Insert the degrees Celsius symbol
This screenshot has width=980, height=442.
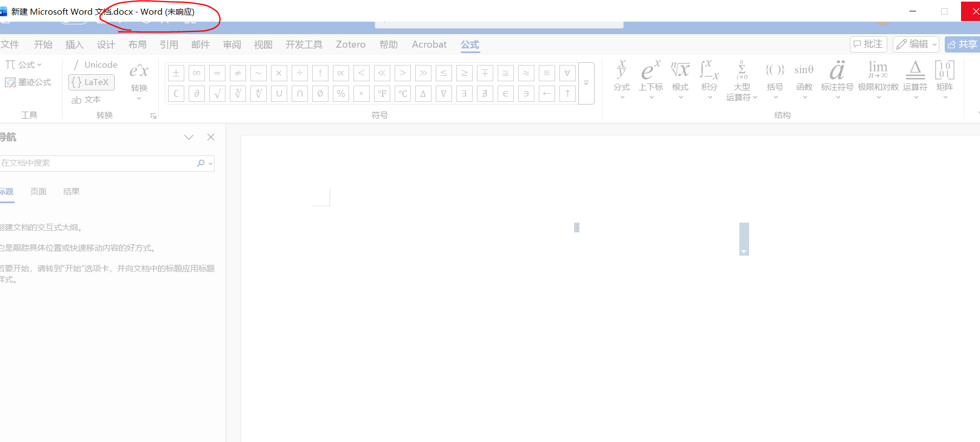(x=403, y=94)
